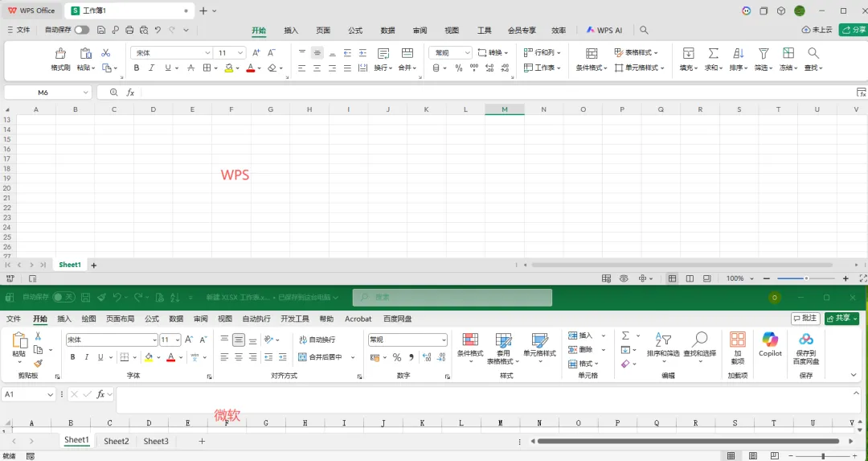Click the save icon in WPS quick toolbar
The height and width of the screenshot is (461, 868).
pyautogui.click(x=101, y=30)
